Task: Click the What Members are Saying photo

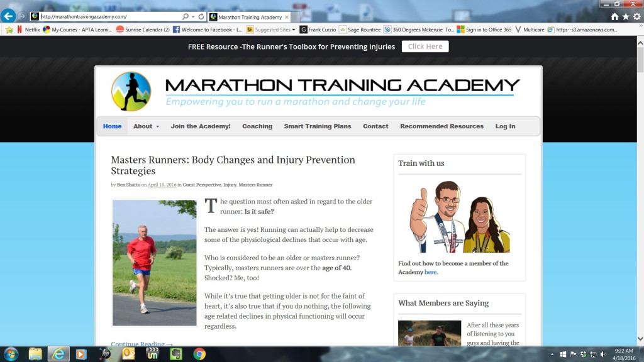Action: pyautogui.click(x=430, y=333)
